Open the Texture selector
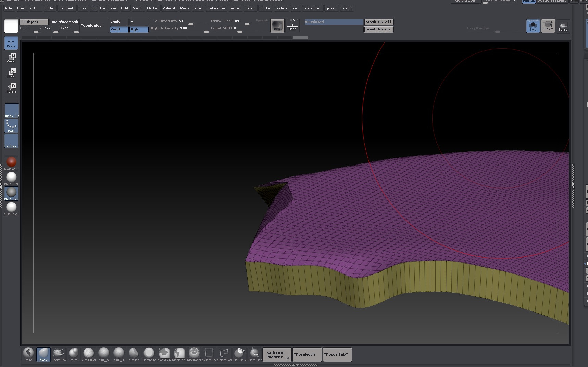The width and height of the screenshot is (588, 367). pos(11,141)
